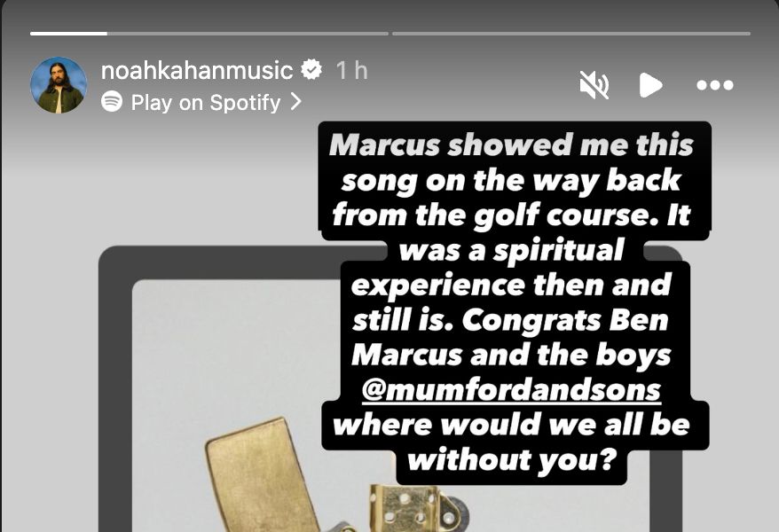Click the filled portion of progress bar
779x532 pixels.
point(68,34)
